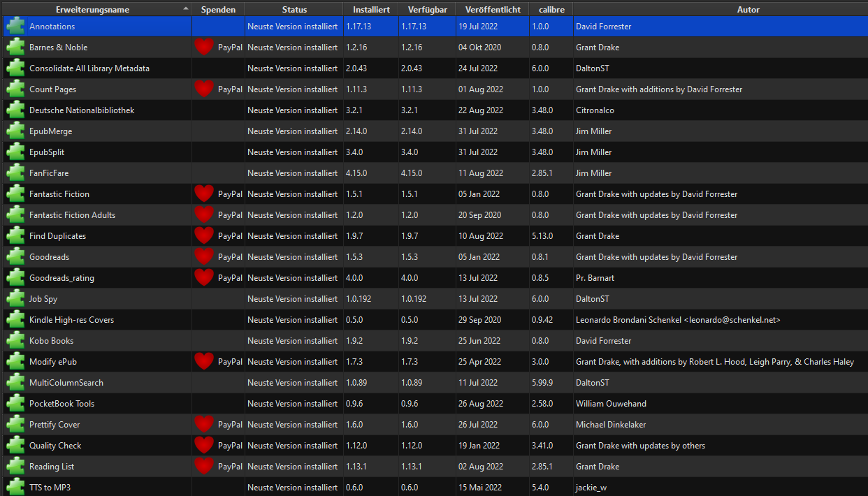Select the Find Duplicates plugin name
Screen dimensions: 868x496
coord(57,236)
